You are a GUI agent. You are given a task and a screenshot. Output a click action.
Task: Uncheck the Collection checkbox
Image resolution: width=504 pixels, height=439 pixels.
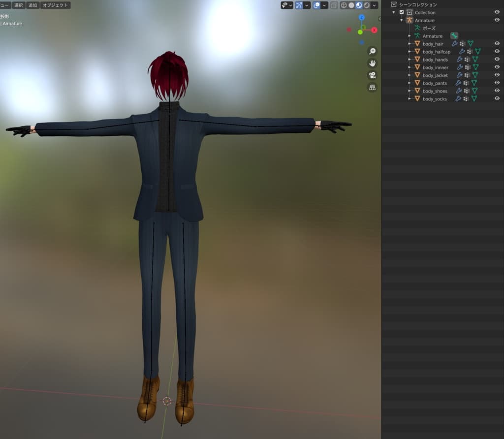pyautogui.click(x=402, y=12)
